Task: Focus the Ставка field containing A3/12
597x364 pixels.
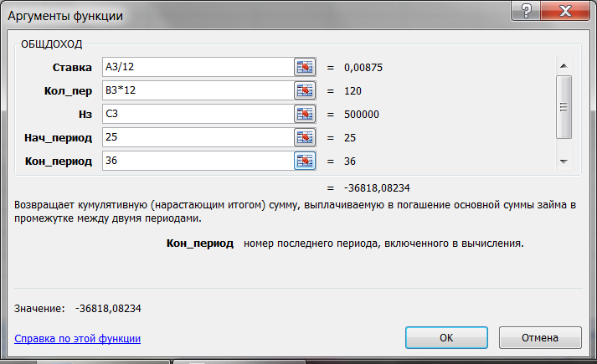Action: pos(198,67)
